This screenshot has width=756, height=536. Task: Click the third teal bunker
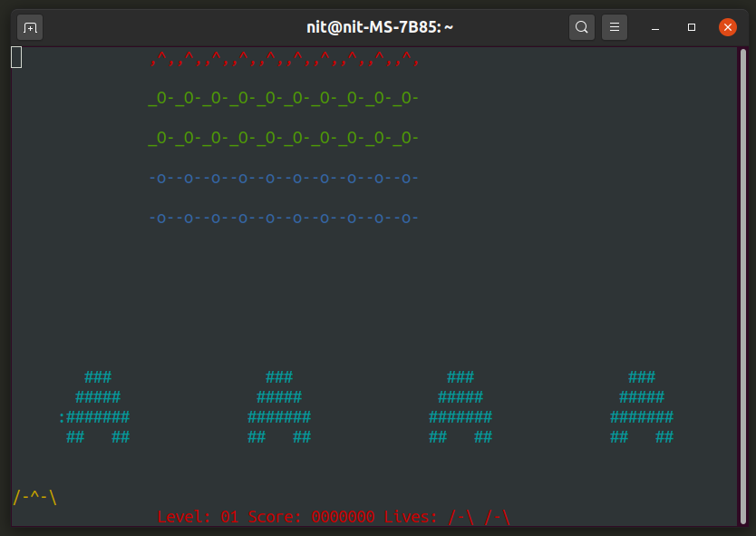click(460, 406)
